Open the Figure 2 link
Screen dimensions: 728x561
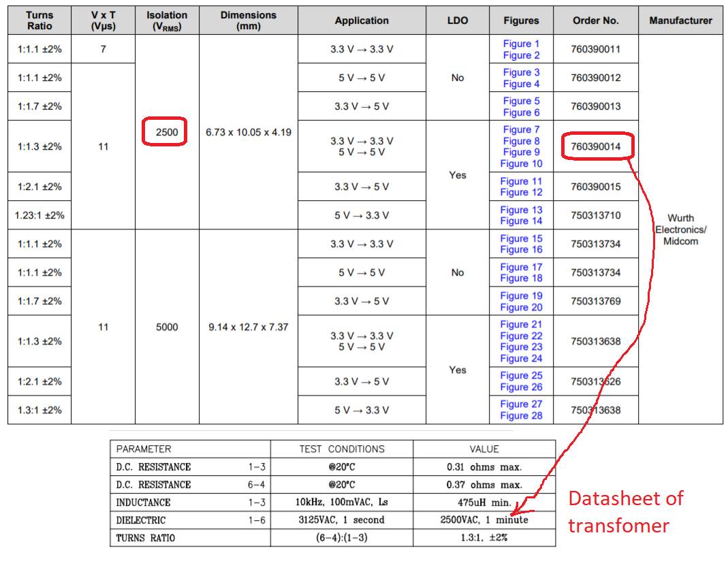521,55
